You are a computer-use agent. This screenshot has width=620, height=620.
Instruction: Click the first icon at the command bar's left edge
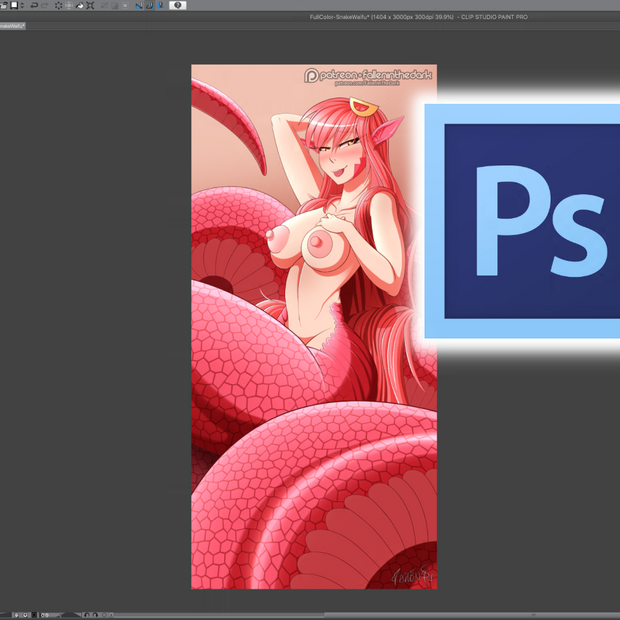coord(4,5)
